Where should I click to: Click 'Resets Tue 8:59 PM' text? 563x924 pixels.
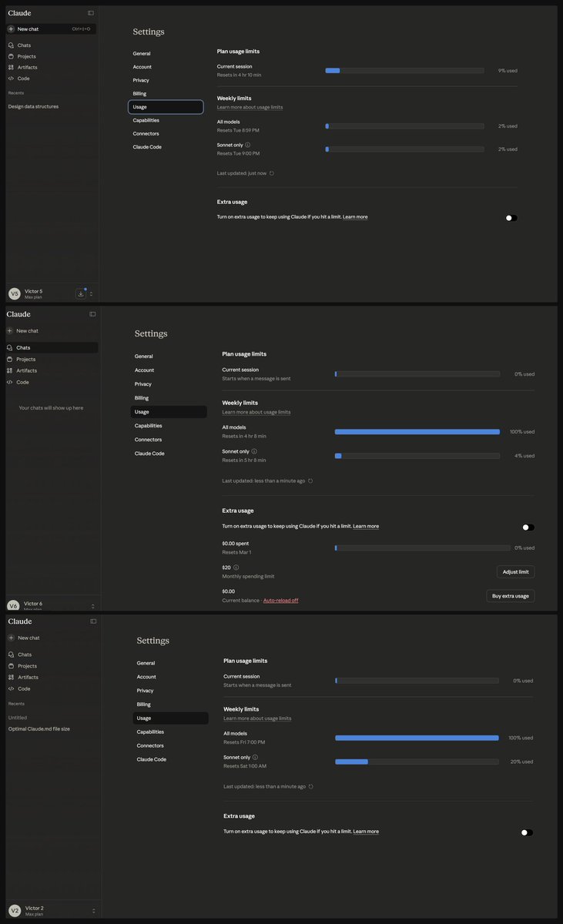(238, 130)
